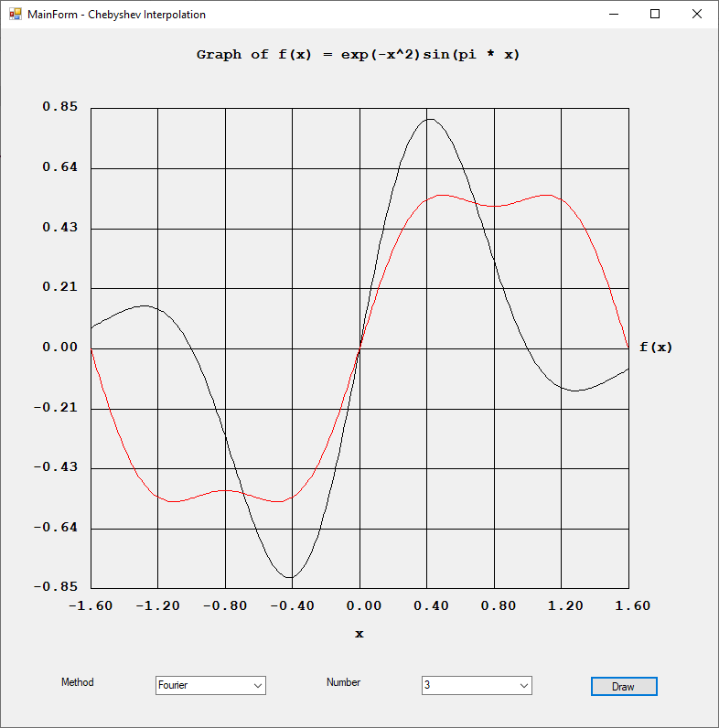Viewport: 719px width, 728px height.
Task: Click the -0.85 y-axis tick label
Action: pos(56,587)
